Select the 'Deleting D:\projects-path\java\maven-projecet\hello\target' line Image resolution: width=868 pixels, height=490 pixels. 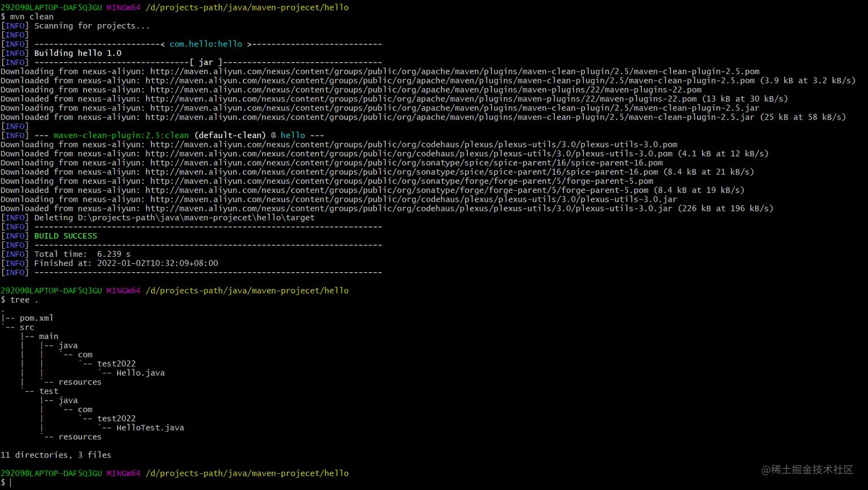click(x=175, y=218)
